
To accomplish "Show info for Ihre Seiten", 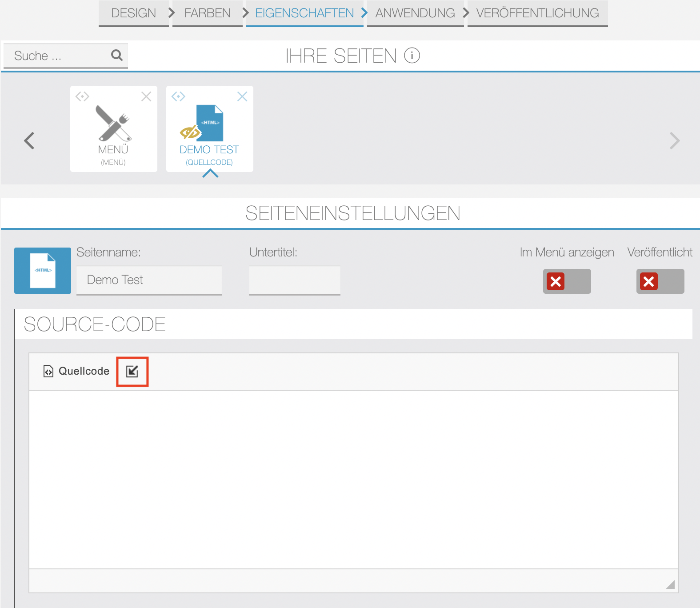I will 412,56.
